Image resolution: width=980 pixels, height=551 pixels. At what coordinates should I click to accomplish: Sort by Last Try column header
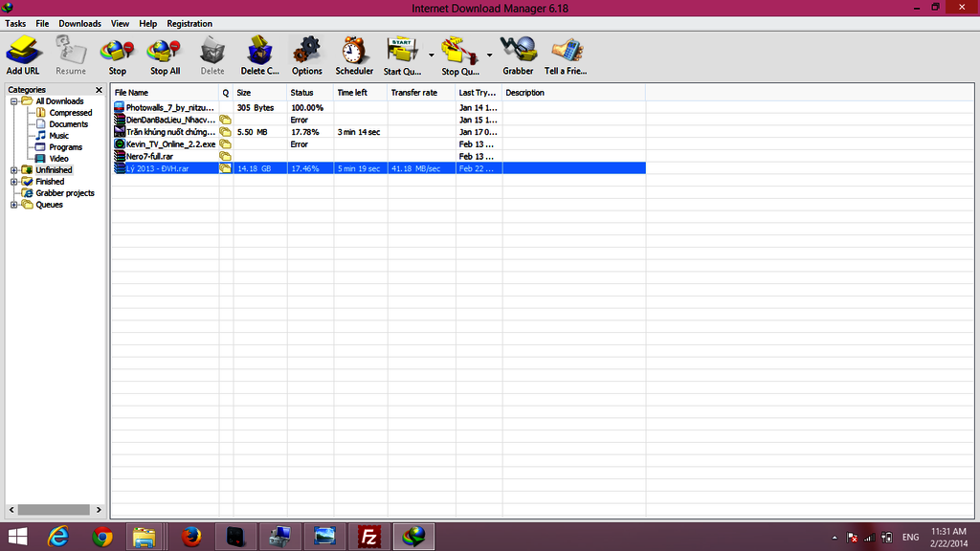pyautogui.click(x=479, y=93)
